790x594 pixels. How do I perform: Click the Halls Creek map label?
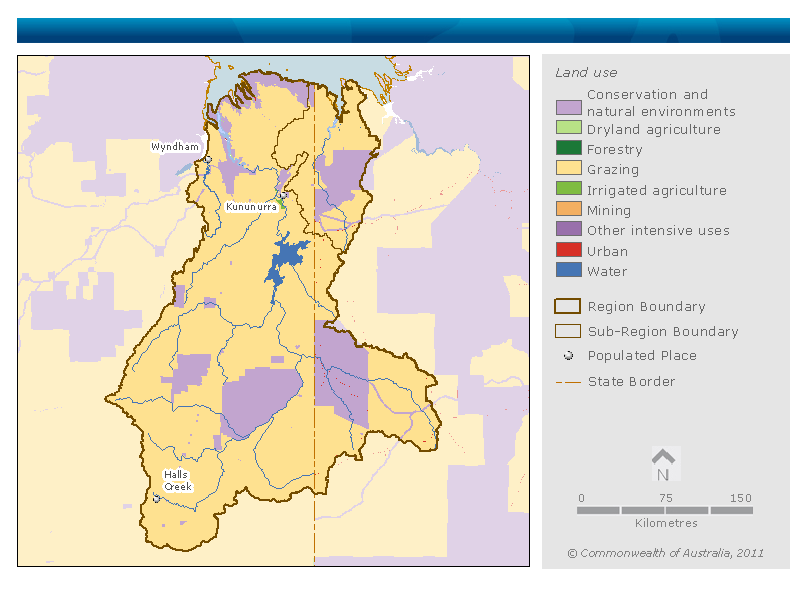pos(177,481)
